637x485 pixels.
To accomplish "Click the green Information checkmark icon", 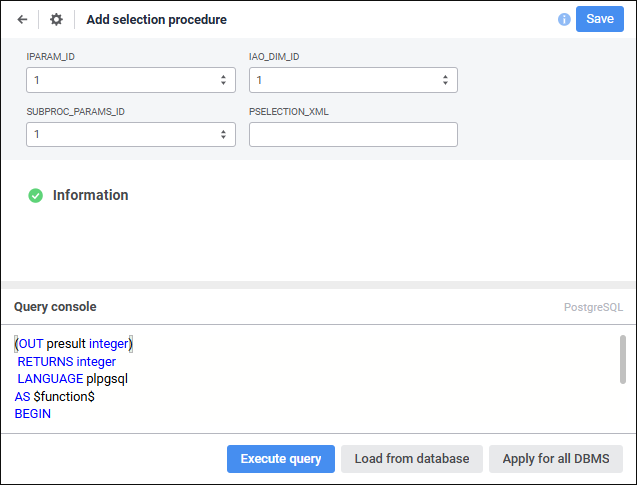I will 36,196.
